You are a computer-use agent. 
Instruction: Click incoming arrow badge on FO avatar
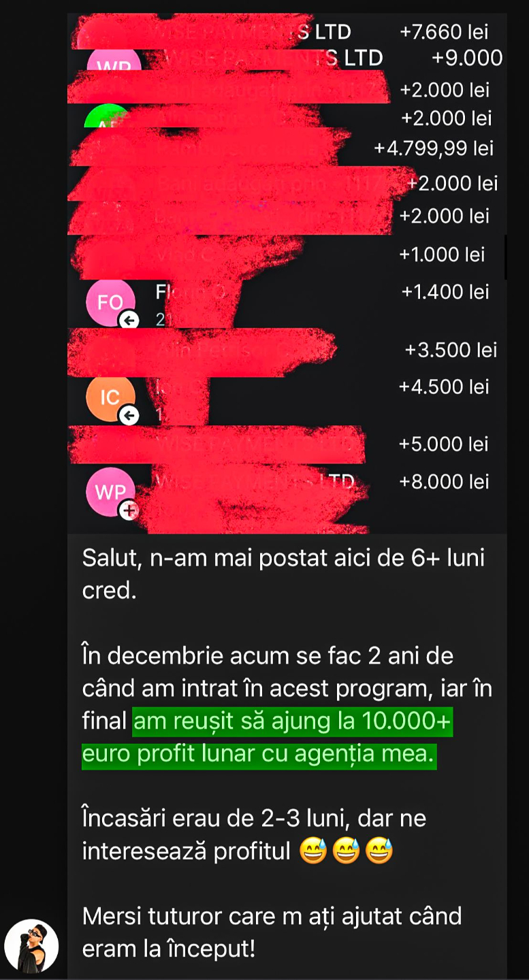(x=129, y=319)
